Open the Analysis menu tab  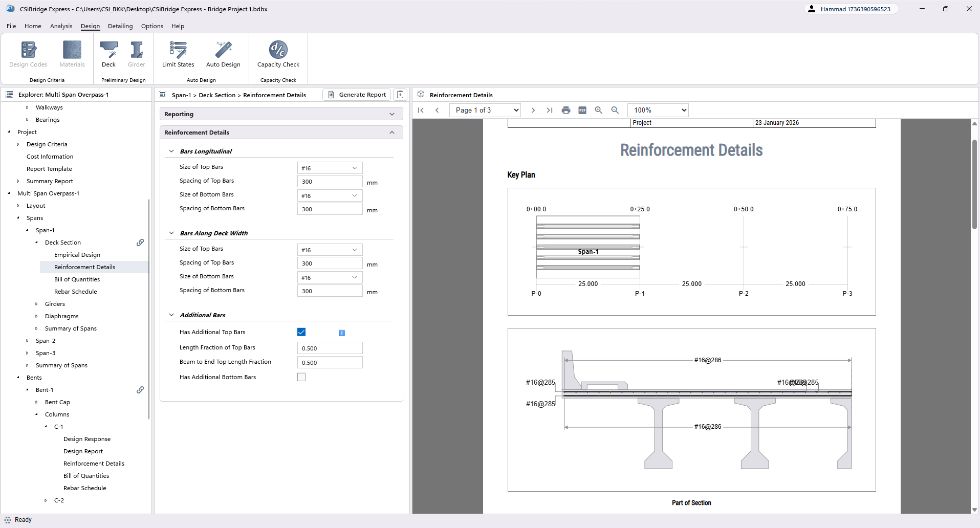pyautogui.click(x=61, y=26)
